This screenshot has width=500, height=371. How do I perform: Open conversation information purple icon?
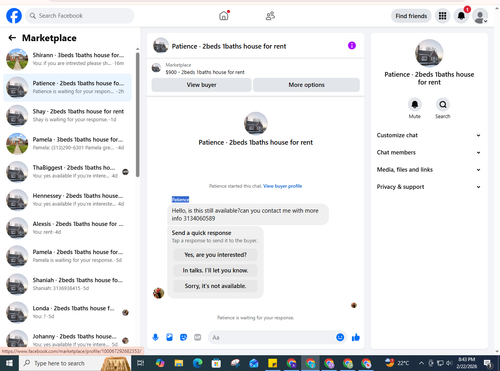point(352,46)
